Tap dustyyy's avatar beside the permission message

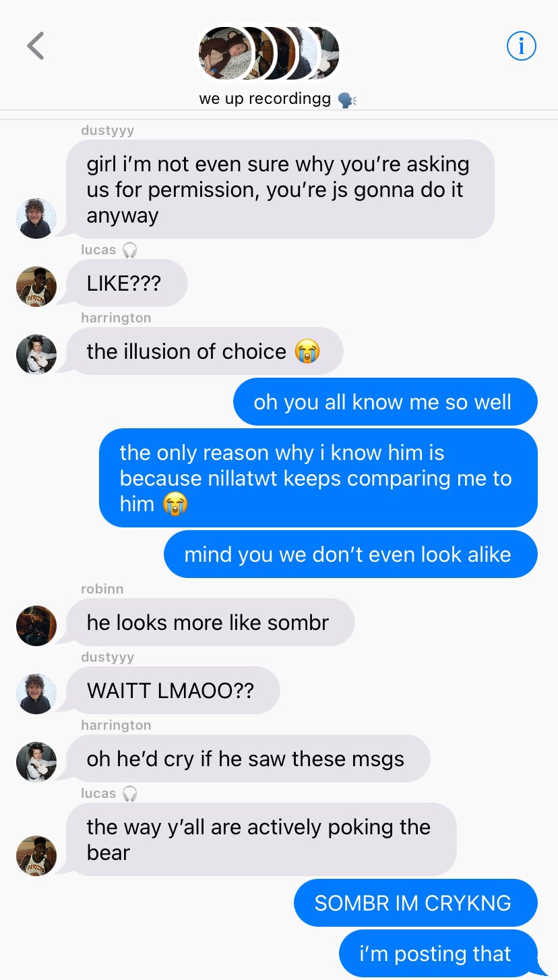(x=36, y=219)
